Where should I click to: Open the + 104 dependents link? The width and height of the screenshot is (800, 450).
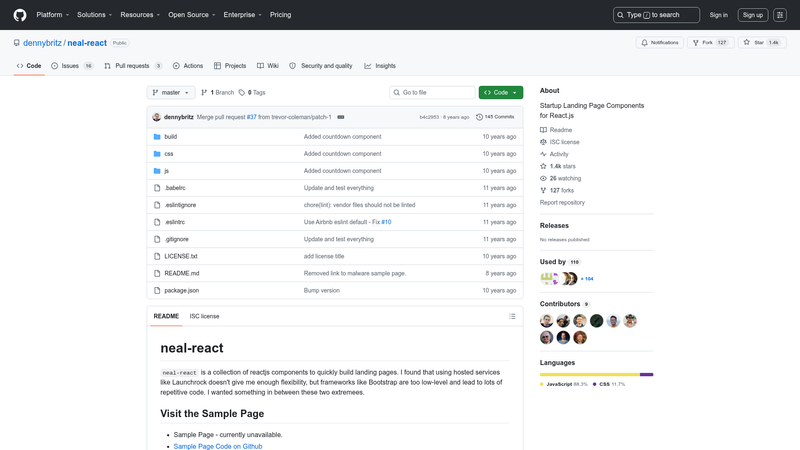(587, 279)
